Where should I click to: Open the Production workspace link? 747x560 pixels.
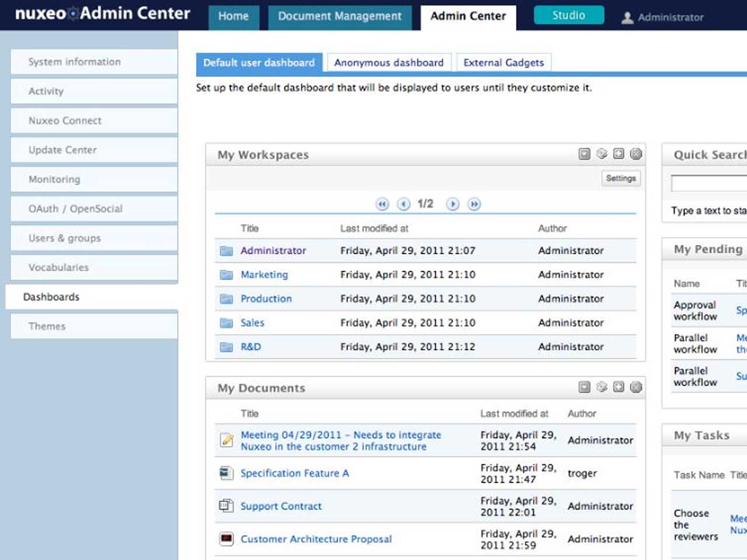266,299
